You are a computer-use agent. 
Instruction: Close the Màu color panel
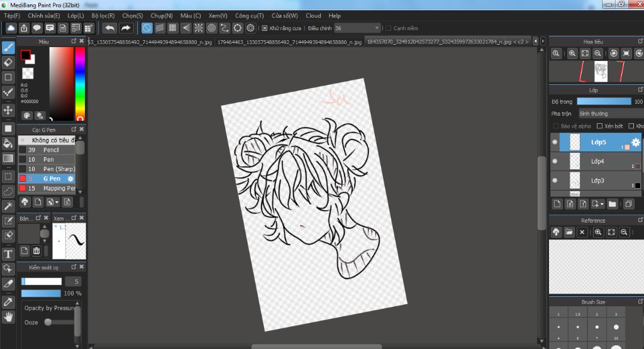tap(81, 41)
